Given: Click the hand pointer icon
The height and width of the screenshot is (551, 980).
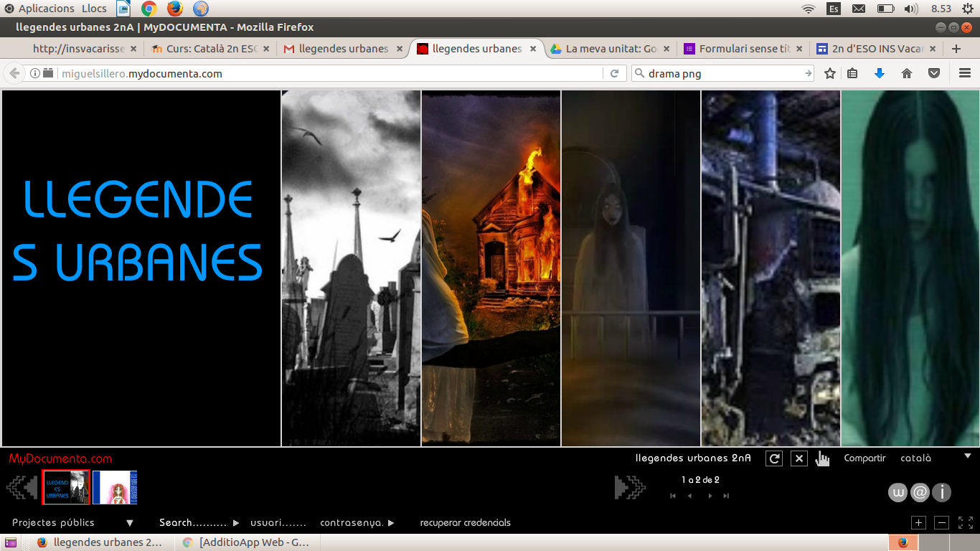Looking at the screenshot, I should tap(822, 458).
